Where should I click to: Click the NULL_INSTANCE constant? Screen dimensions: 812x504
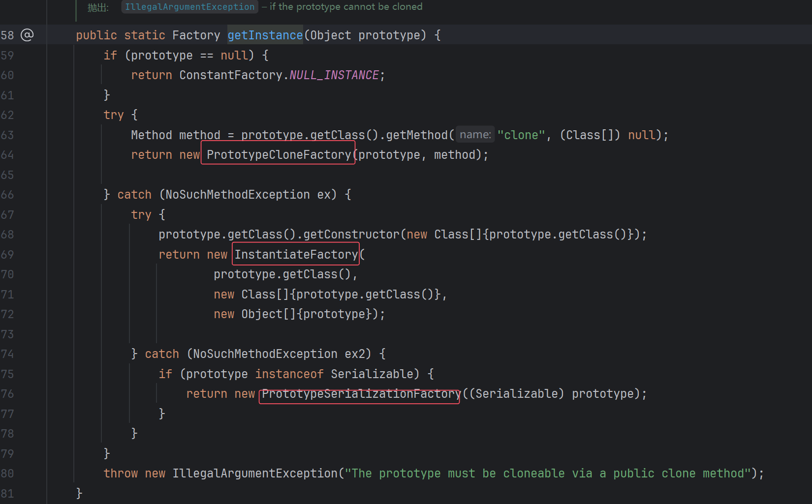click(x=334, y=75)
